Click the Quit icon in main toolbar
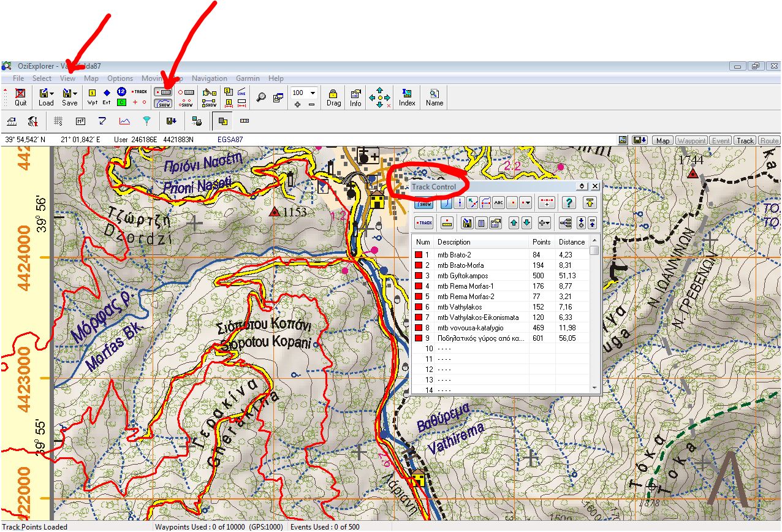This screenshot has height=532, width=782. (x=21, y=97)
